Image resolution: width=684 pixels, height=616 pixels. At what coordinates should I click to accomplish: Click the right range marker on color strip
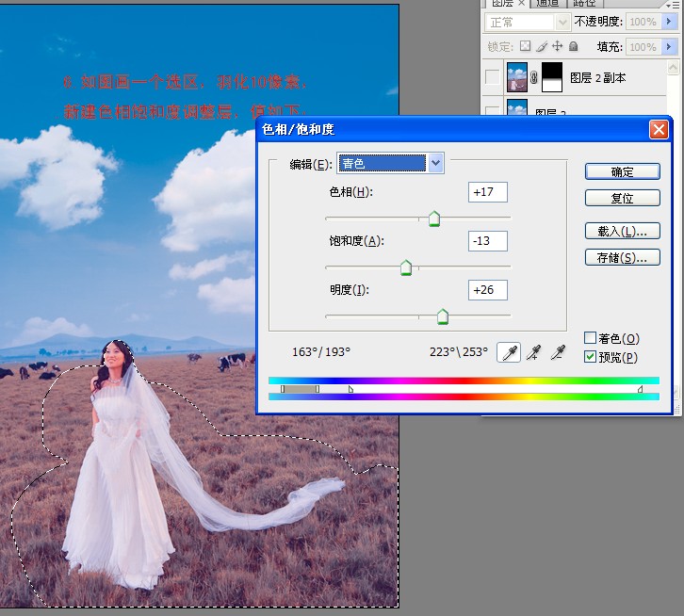click(640, 389)
